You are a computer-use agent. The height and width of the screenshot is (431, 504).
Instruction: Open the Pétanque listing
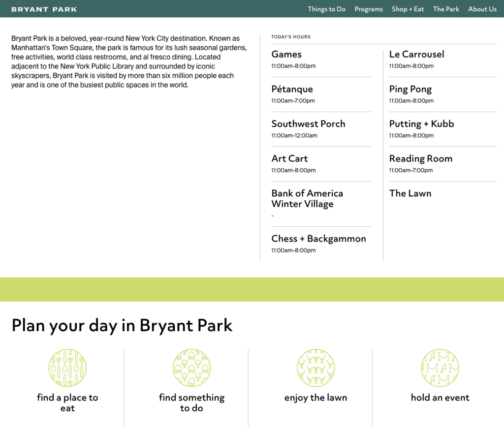[292, 89]
